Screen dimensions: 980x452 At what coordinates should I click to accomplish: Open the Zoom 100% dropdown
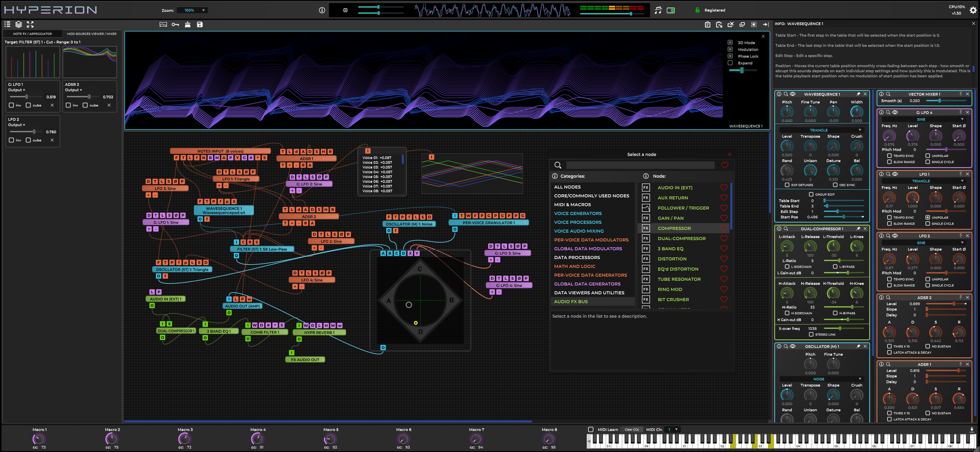tap(192, 10)
